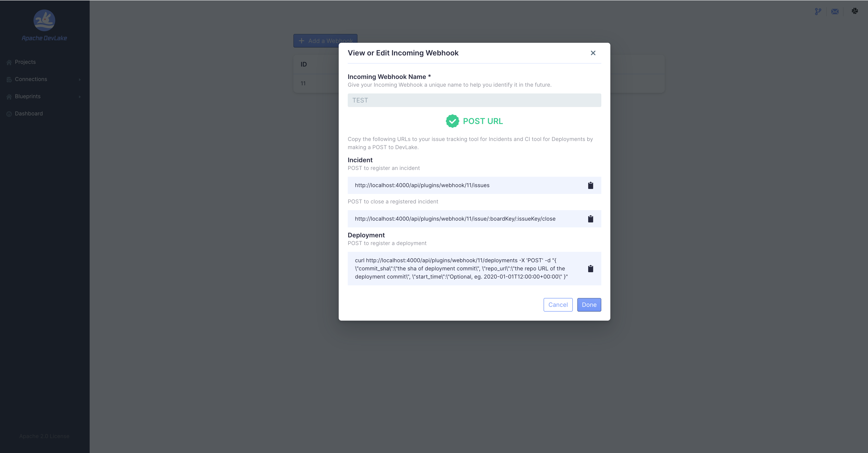Screen dimensions: 868x453
Task: Open the Slack icon in top right
Action: point(855,11)
